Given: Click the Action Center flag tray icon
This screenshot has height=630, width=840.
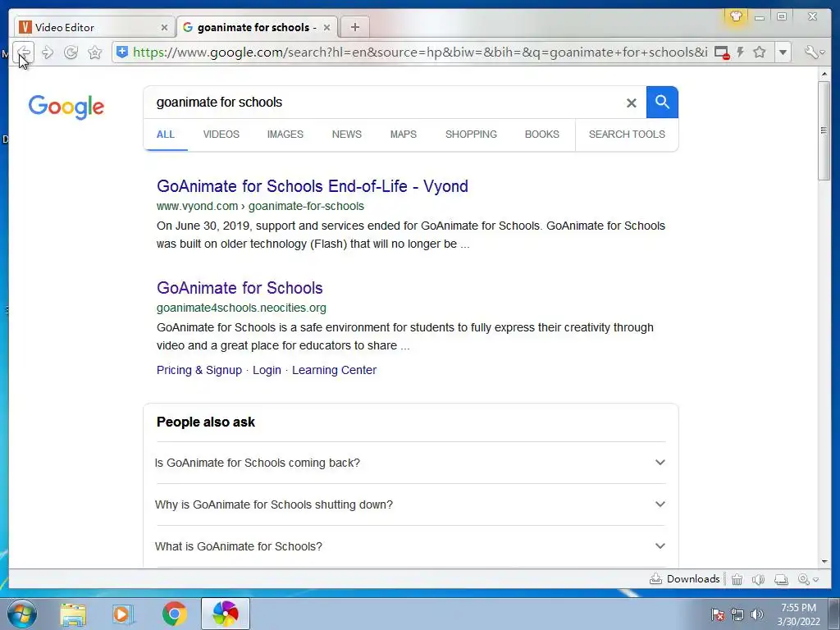Looking at the screenshot, I should (x=718, y=615).
